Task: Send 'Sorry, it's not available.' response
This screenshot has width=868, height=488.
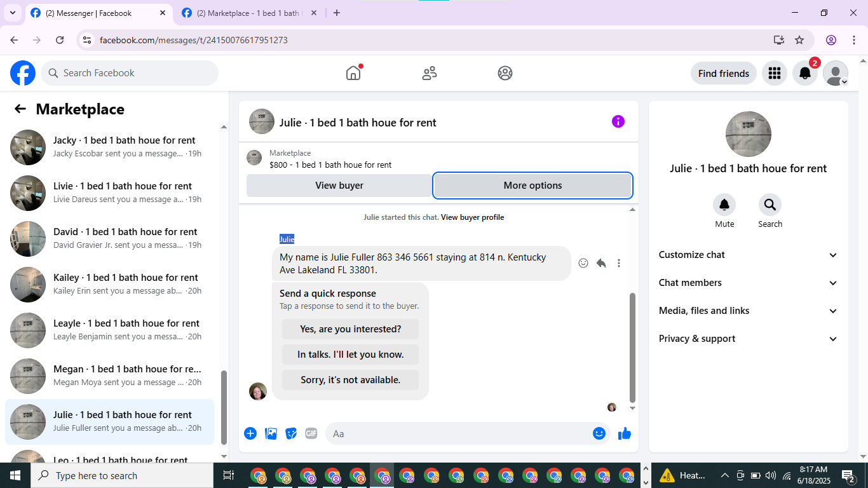Action: [x=350, y=380]
